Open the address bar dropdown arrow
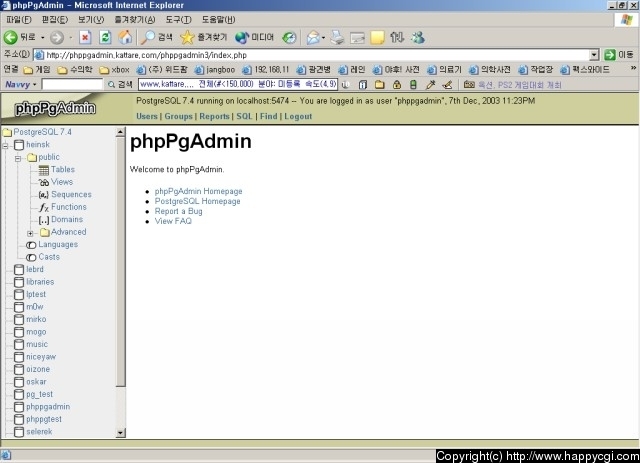Screen dimensions: 640x463 pyautogui.click(x=594, y=55)
